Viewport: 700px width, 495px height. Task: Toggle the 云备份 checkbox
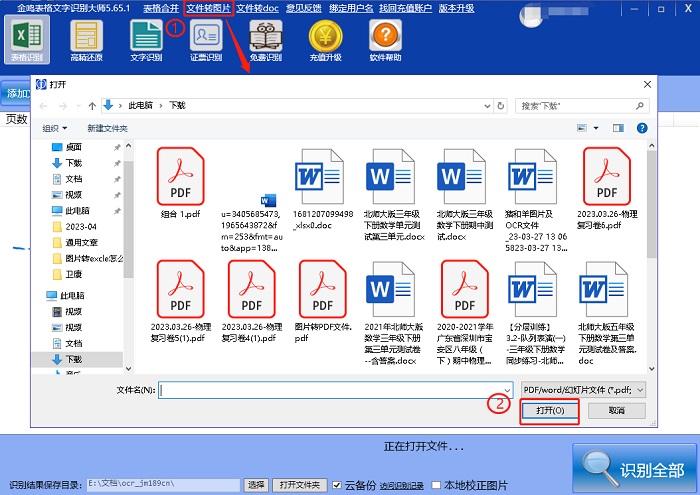[x=337, y=485]
